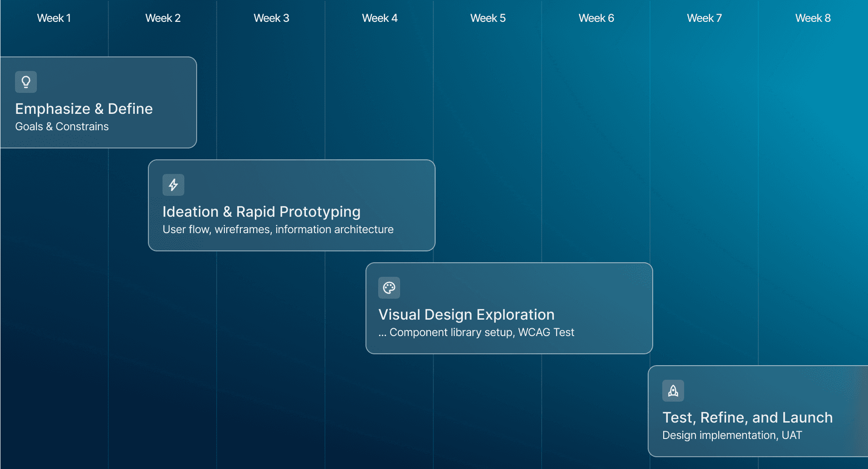Select the Week 2 column header
The height and width of the screenshot is (469, 868).
pyautogui.click(x=163, y=18)
